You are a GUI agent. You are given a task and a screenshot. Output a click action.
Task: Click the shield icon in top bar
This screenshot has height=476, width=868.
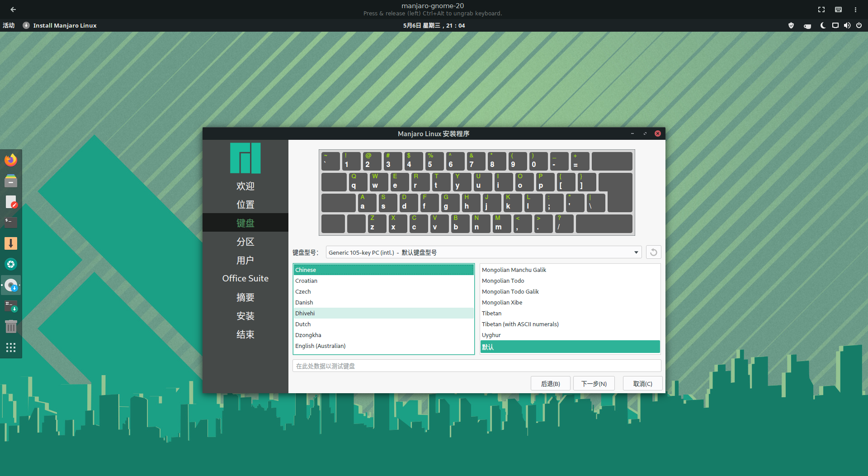click(791, 26)
